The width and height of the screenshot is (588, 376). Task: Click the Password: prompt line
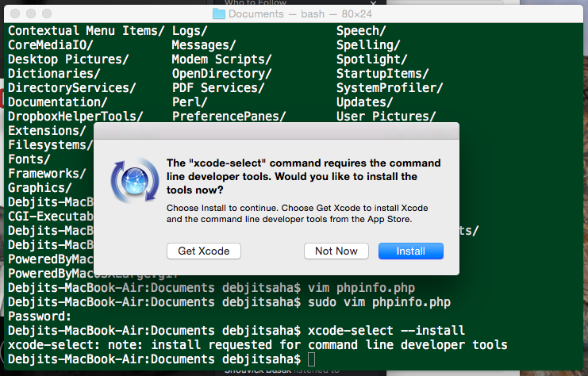(40, 317)
